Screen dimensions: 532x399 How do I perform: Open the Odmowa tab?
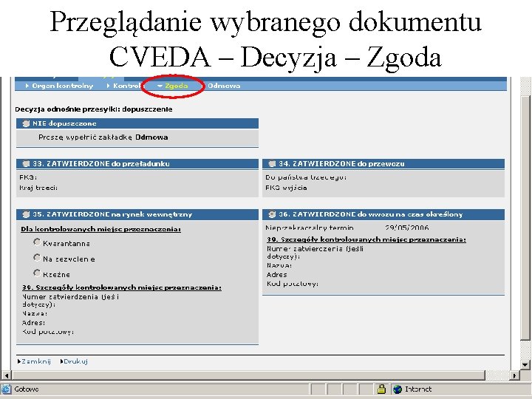pos(224,86)
